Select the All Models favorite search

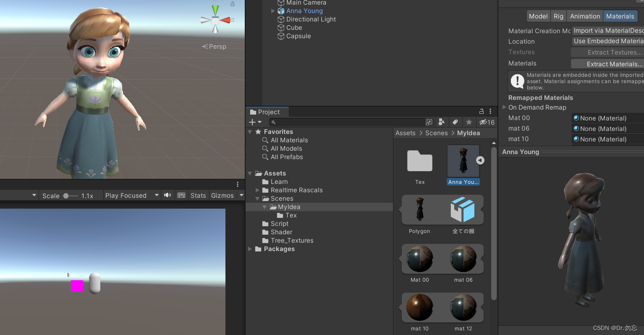(286, 149)
